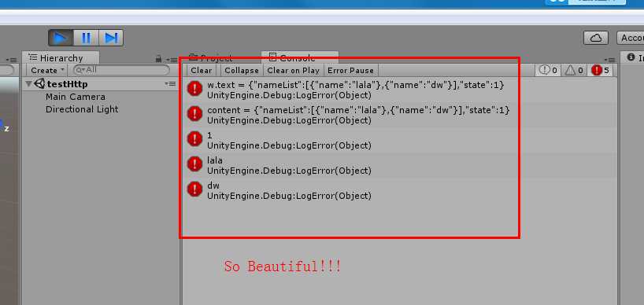Click the Pause button in the toolbar
Screen dimensions: 644x305
[86, 38]
